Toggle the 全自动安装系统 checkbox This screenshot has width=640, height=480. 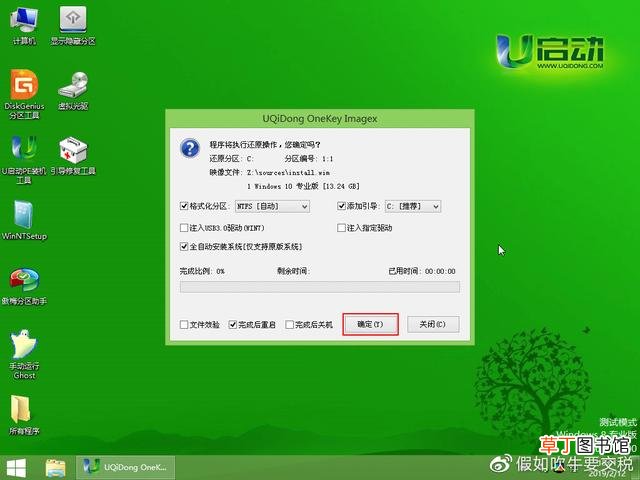point(184,247)
